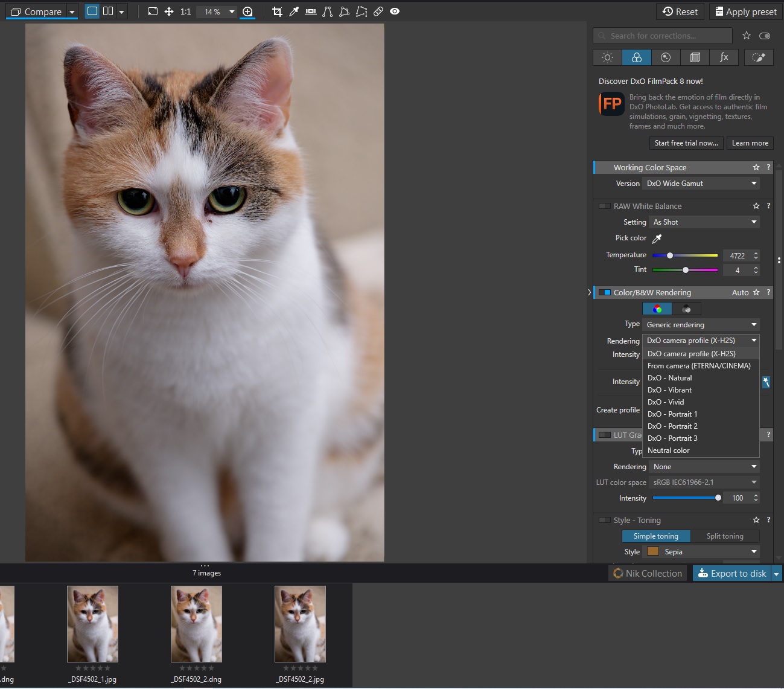Open Local adjustments brush icon
The image size is (784, 689).
759,57
